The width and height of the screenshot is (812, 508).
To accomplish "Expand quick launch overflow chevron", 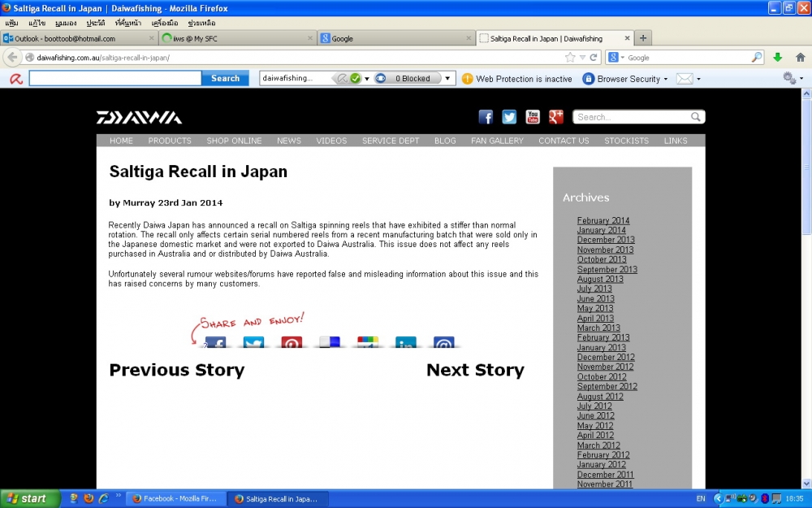I will click(x=118, y=496).
